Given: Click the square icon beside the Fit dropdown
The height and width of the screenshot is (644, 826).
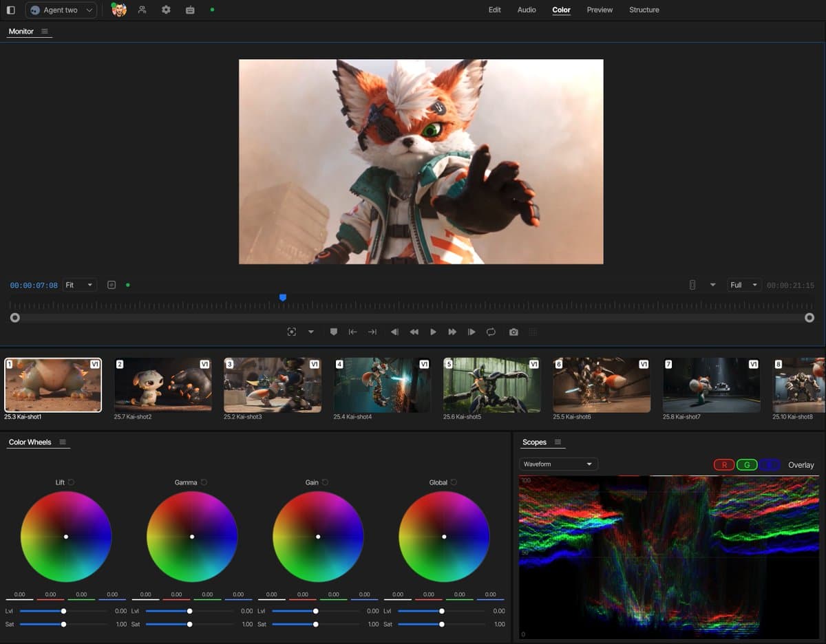Looking at the screenshot, I should [x=112, y=285].
